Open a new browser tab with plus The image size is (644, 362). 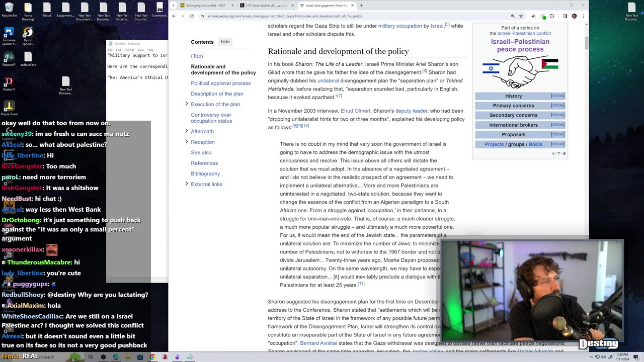click(361, 5)
